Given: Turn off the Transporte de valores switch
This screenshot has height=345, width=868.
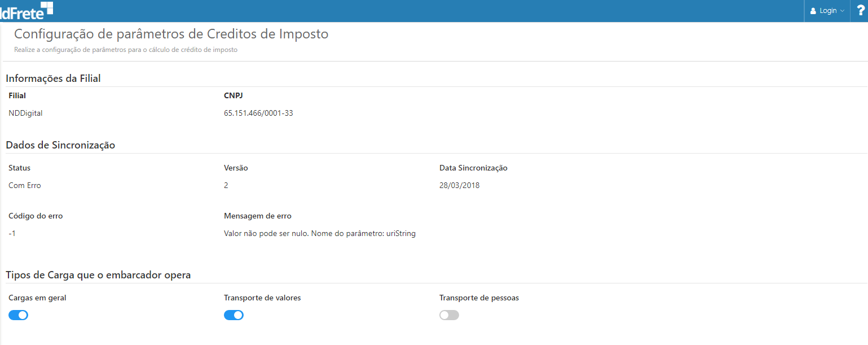Looking at the screenshot, I should click(233, 315).
